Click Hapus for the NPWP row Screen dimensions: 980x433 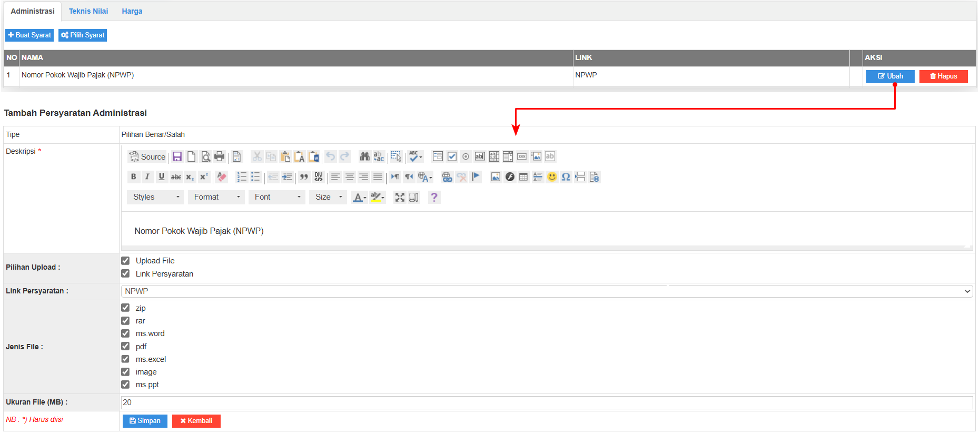944,76
